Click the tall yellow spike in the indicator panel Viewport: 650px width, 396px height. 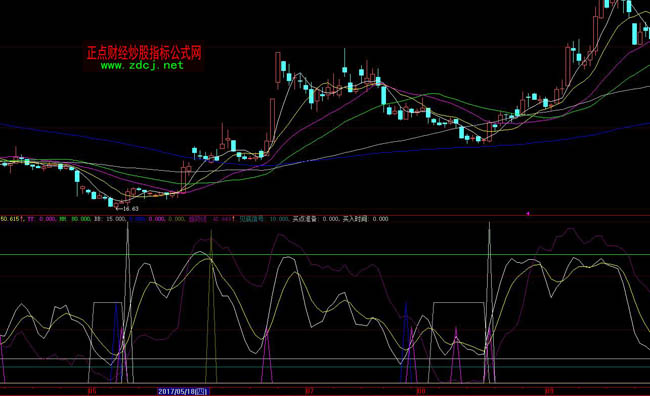(x=211, y=307)
